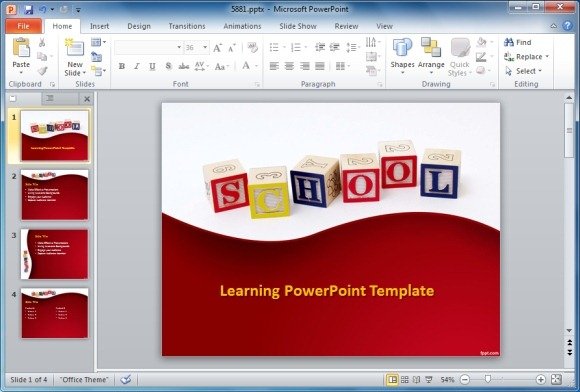Click the Shrink Font icon

tap(232, 48)
